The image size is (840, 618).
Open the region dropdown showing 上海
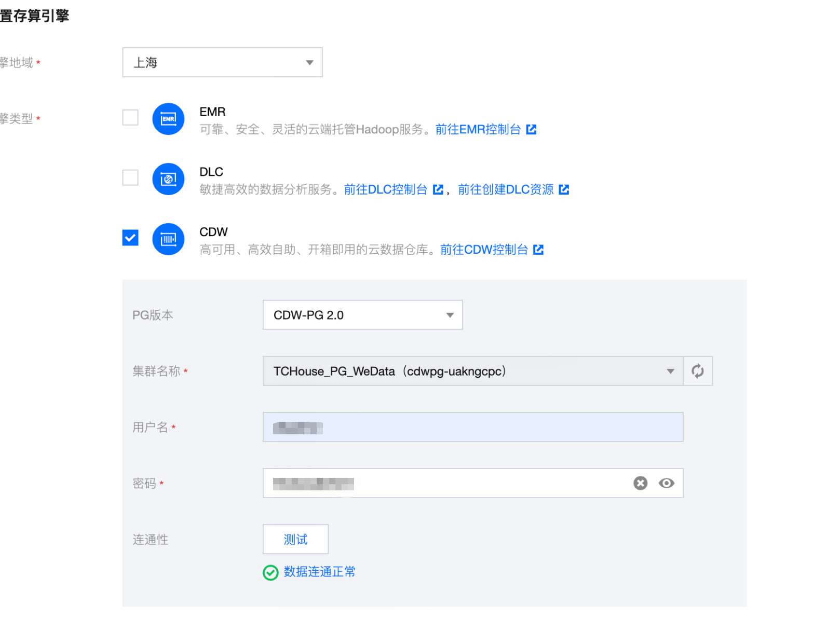click(222, 62)
